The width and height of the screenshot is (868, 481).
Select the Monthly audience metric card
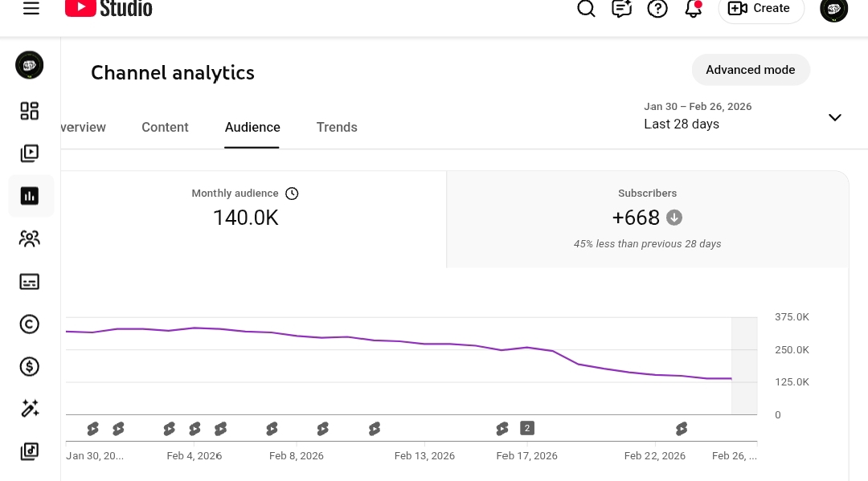tap(245, 218)
